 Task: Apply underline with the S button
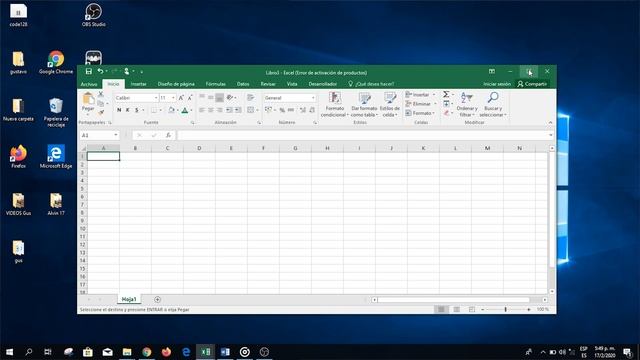(137, 110)
